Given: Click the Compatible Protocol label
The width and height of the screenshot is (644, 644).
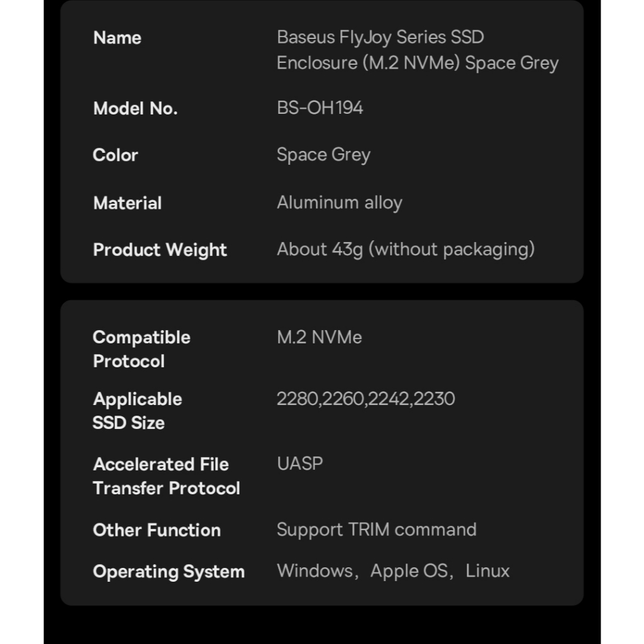Looking at the screenshot, I should coord(142,349).
